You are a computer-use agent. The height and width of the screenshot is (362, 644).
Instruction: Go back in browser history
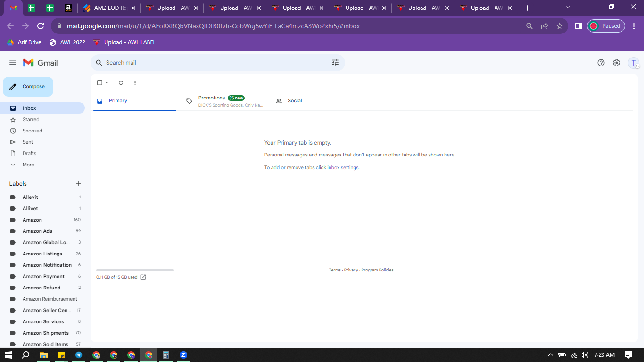(x=10, y=26)
